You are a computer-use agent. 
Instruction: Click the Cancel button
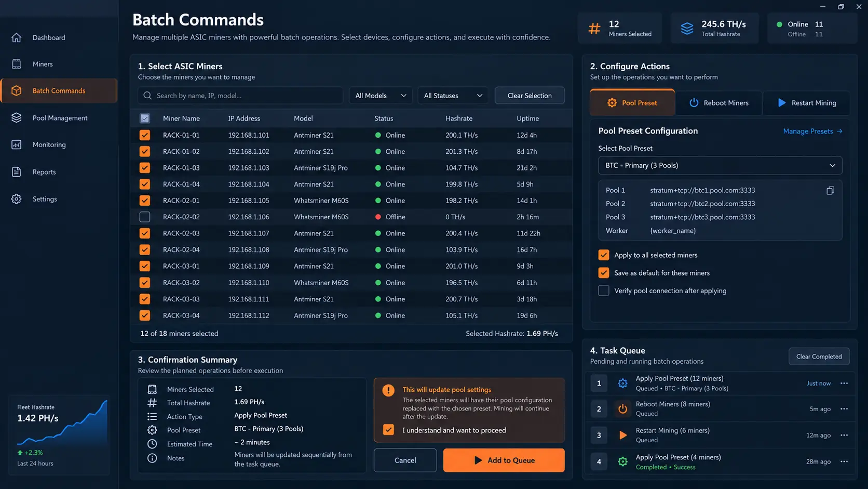pos(405,460)
